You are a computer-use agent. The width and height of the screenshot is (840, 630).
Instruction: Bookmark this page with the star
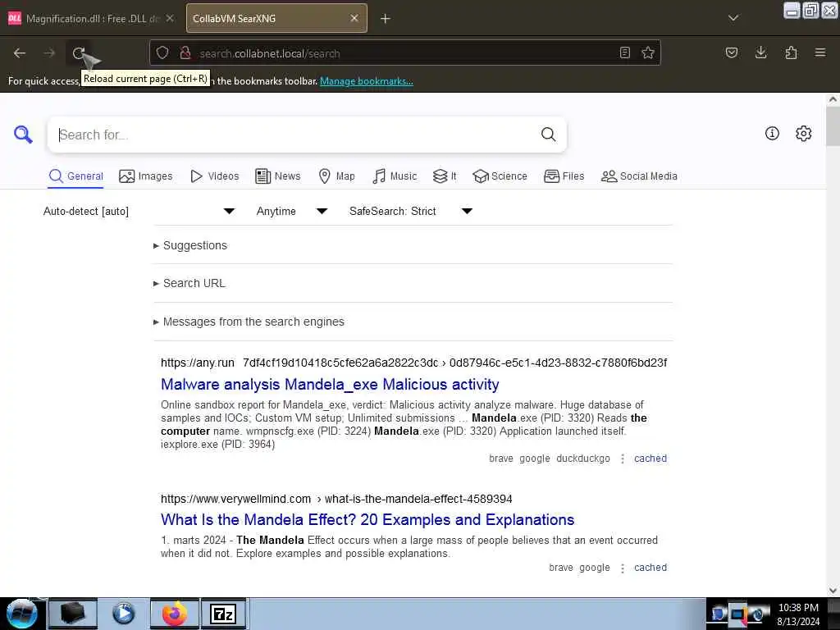648,53
